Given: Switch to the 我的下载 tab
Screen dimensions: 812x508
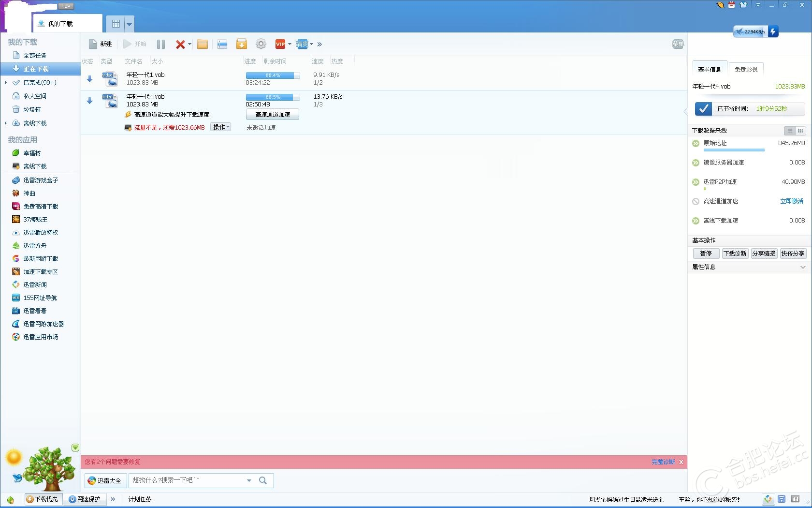Looking at the screenshot, I should 67,23.
